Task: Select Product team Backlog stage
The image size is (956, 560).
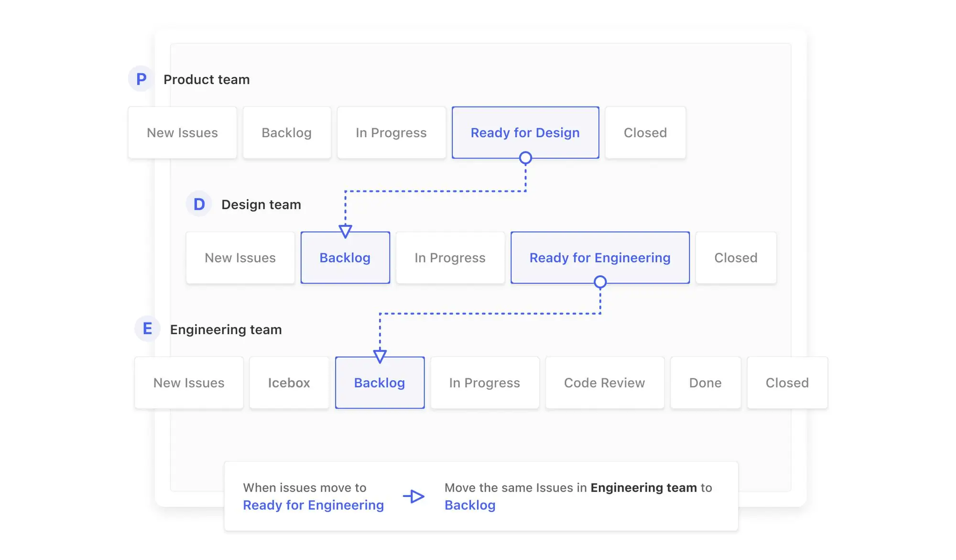Action: [x=287, y=132]
